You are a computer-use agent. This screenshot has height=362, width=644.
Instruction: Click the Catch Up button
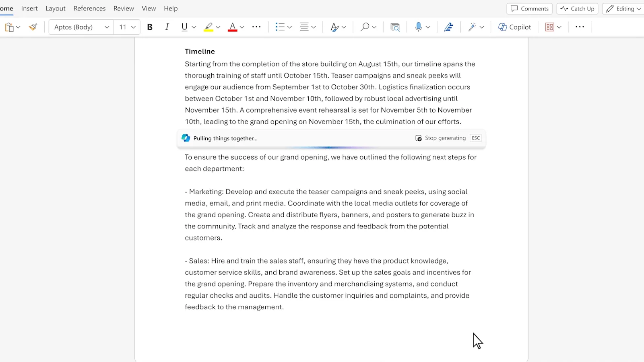tap(578, 8)
